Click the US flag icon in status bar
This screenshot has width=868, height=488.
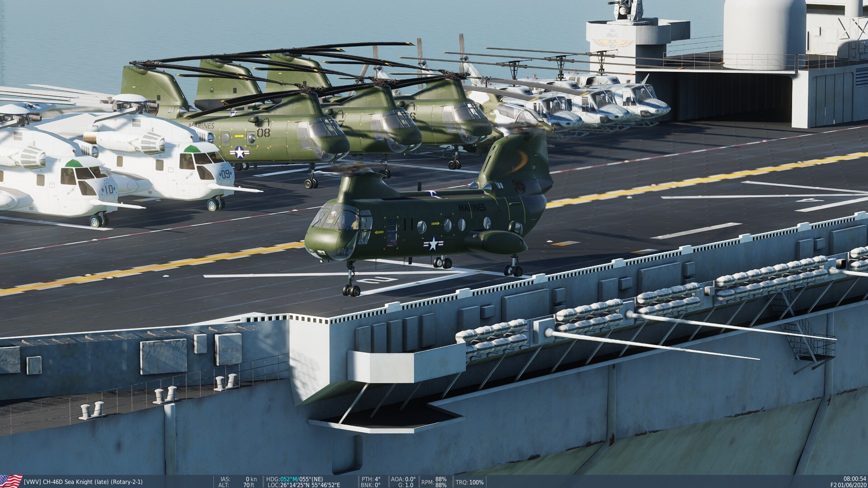click(11, 481)
